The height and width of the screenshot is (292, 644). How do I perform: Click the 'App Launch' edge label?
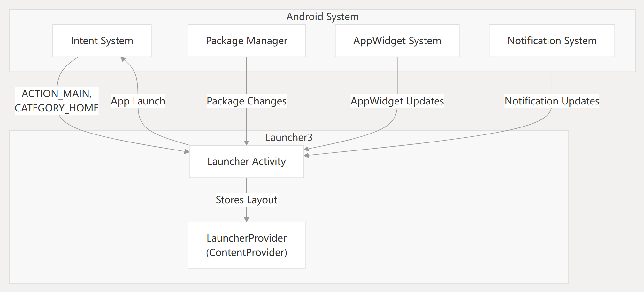point(138,101)
